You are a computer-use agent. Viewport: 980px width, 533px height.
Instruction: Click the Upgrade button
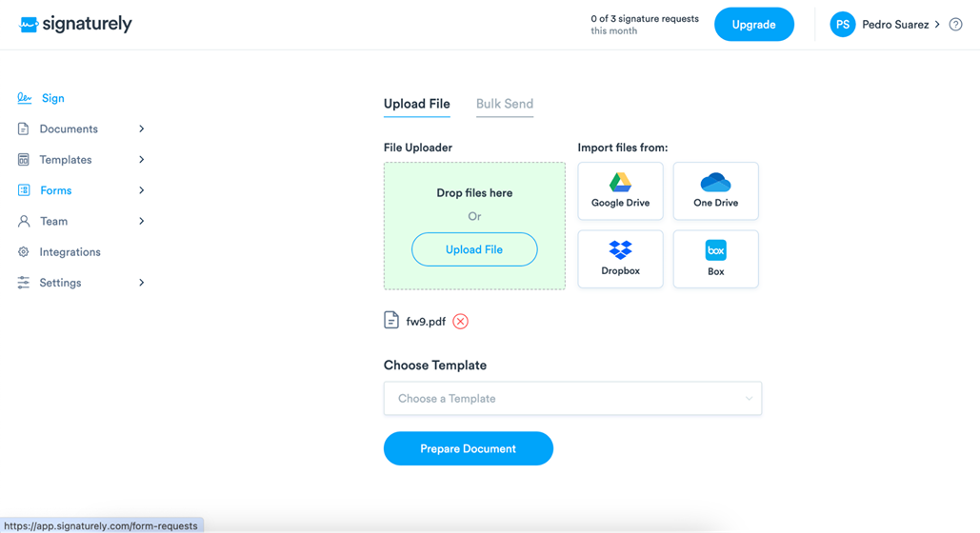(x=753, y=25)
